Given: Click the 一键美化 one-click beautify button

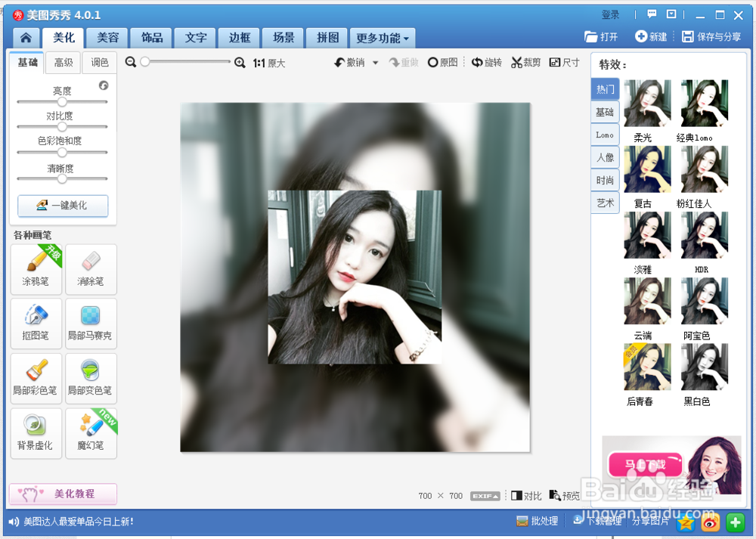Looking at the screenshot, I should tap(62, 206).
